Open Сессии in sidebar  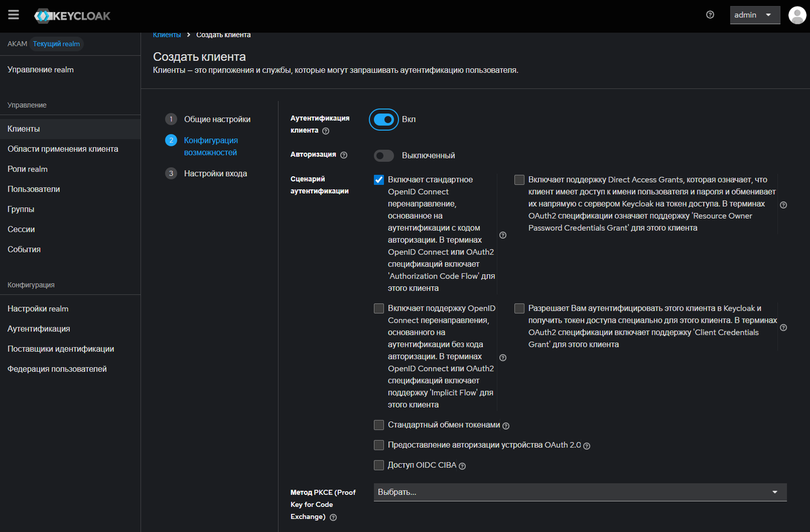[70, 230]
